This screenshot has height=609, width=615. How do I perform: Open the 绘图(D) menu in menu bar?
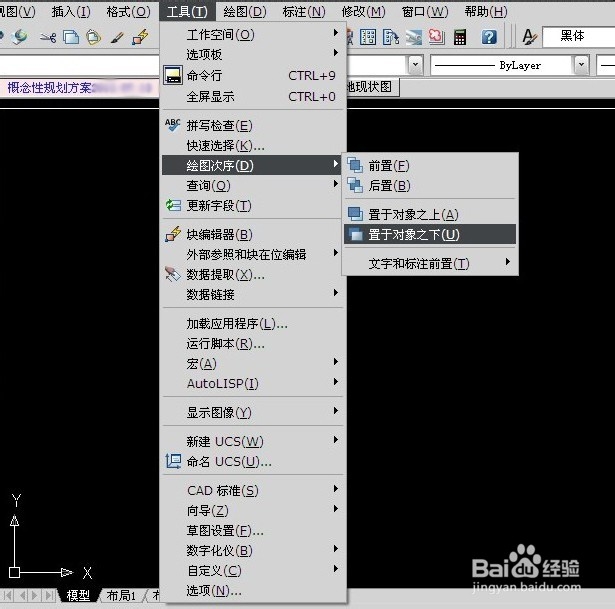[245, 11]
